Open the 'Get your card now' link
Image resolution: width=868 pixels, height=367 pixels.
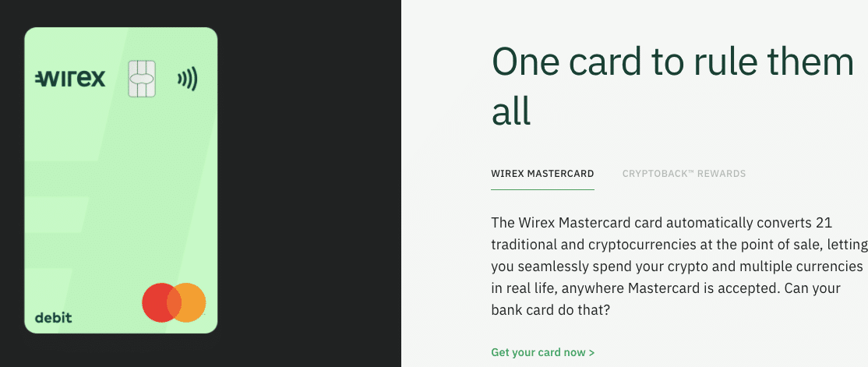pos(542,353)
